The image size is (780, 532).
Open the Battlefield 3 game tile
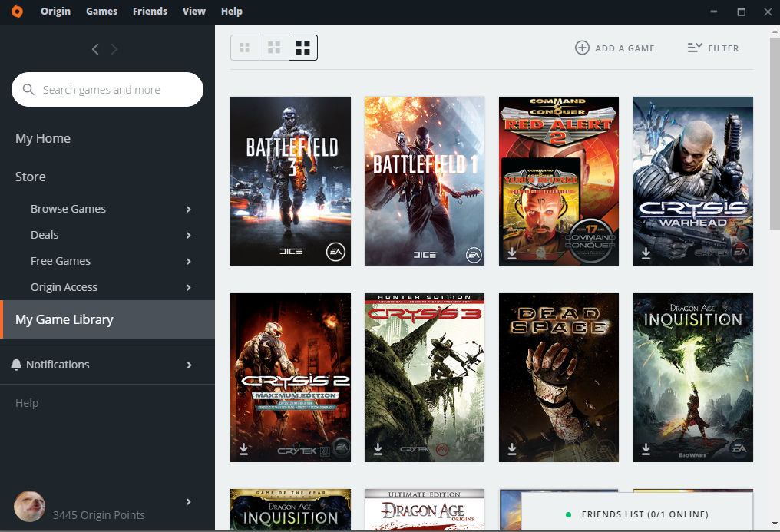pyautogui.click(x=290, y=181)
